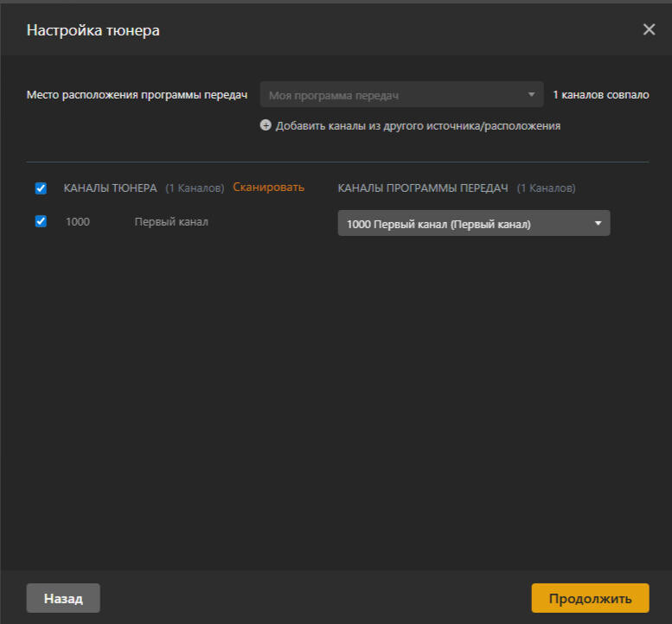Click Добавить каналы из другого источника link
The width and height of the screenshot is (672, 624).
click(418, 126)
